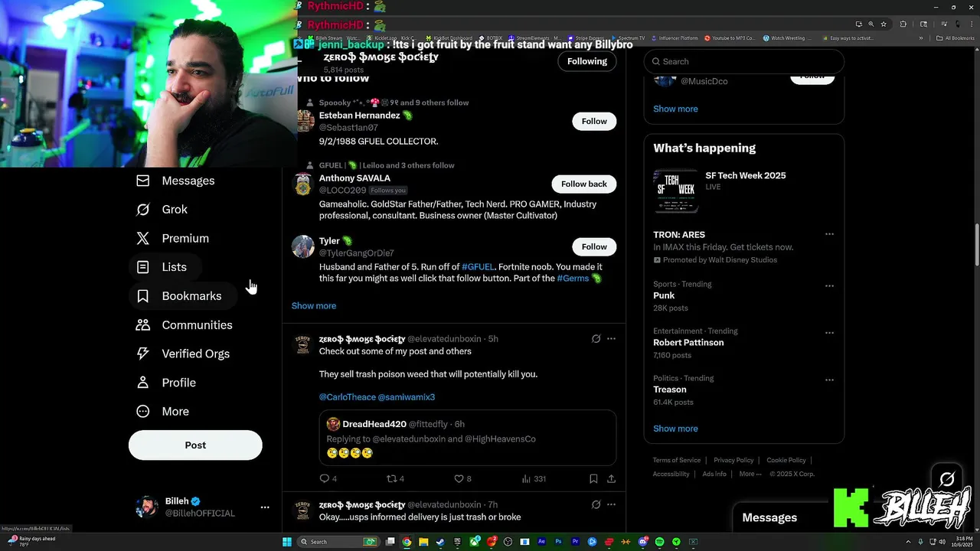The image size is (980, 551).
Task: Open the floating Grok button
Action: coord(947,480)
